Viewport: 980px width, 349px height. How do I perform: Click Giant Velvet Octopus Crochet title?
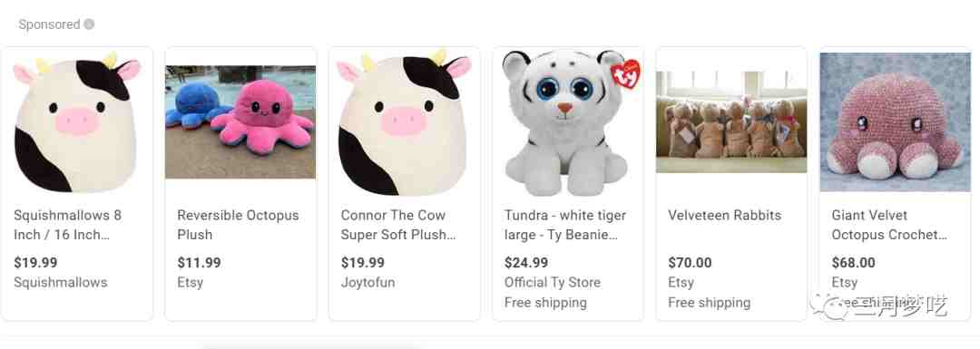coord(888,225)
